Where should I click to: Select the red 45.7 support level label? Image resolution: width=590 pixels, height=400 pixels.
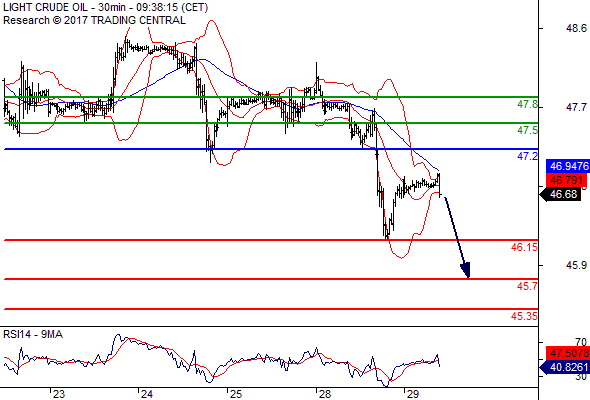point(527,286)
